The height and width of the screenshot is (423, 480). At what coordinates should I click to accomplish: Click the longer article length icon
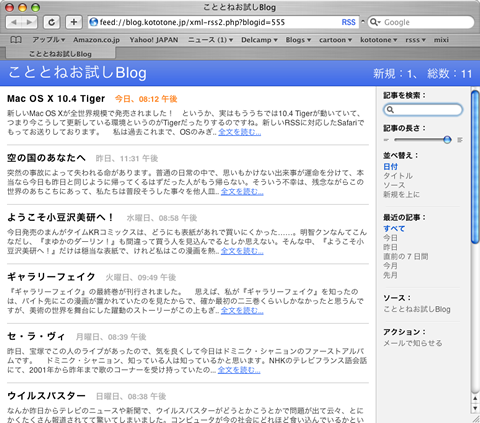[x=460, y=140]
